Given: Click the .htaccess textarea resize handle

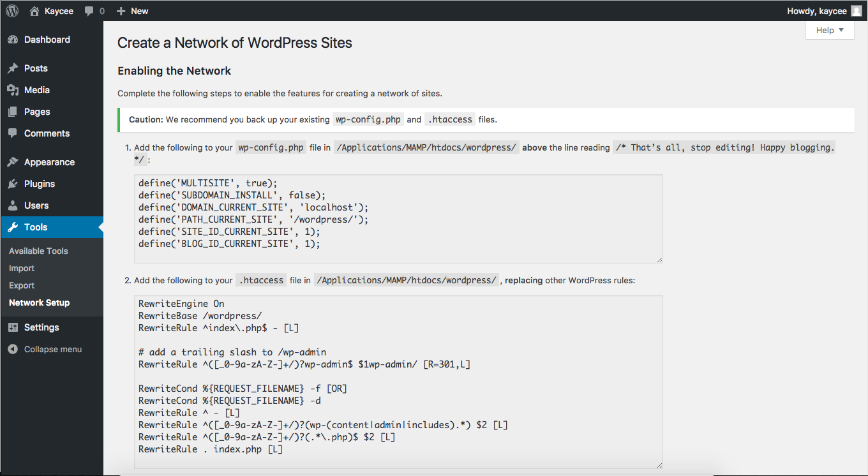Looking at the screenshot, I should click(x=659, y=465).
